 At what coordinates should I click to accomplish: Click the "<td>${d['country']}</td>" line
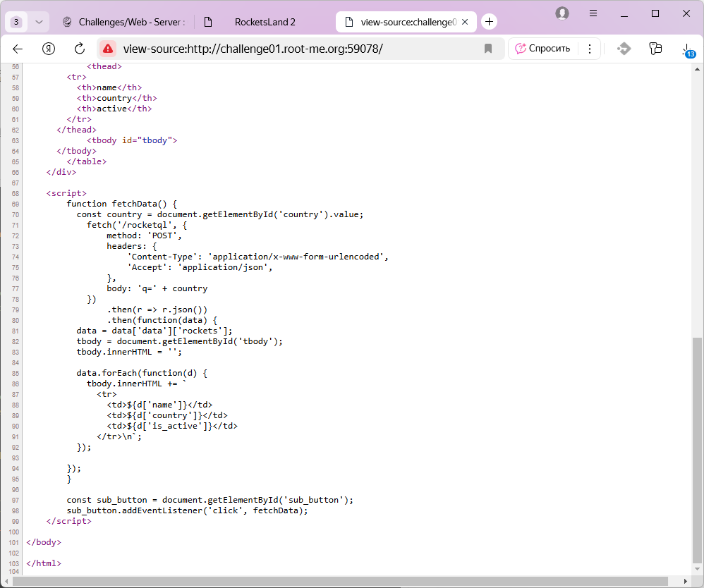167,416
